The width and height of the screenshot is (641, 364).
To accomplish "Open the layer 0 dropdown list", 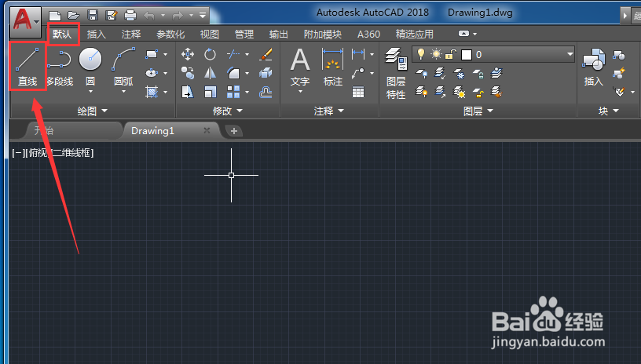I will point(570,54).
